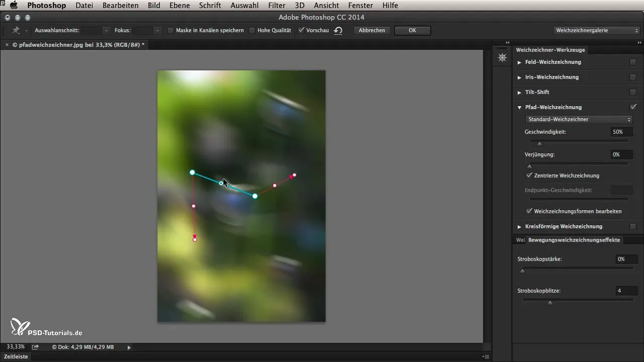This screenshot has width=644, height=362.
Task: Toggle Maske in Kanälen speichern checkbox
Action: [x=171, y=30]
